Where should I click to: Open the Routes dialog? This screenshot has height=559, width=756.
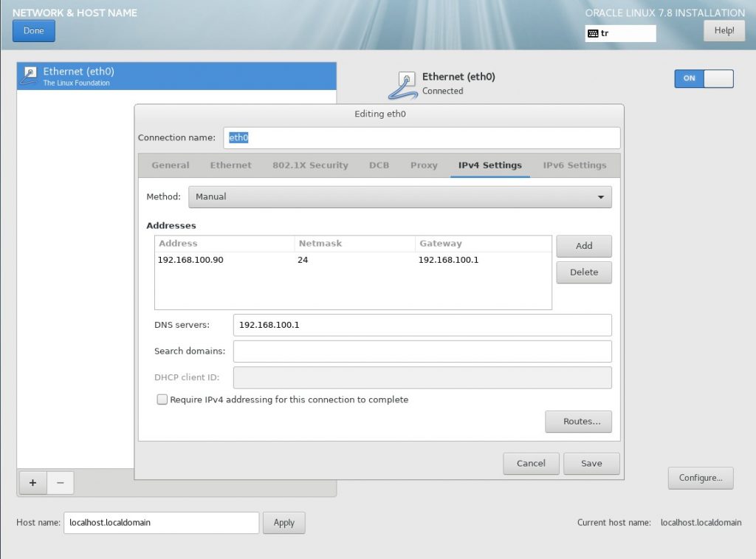579,422
